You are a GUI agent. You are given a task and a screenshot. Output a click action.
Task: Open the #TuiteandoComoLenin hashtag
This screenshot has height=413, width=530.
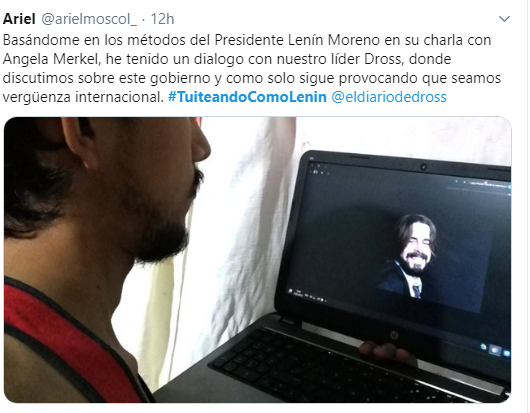pyautogui.click(x=247, y=97)
